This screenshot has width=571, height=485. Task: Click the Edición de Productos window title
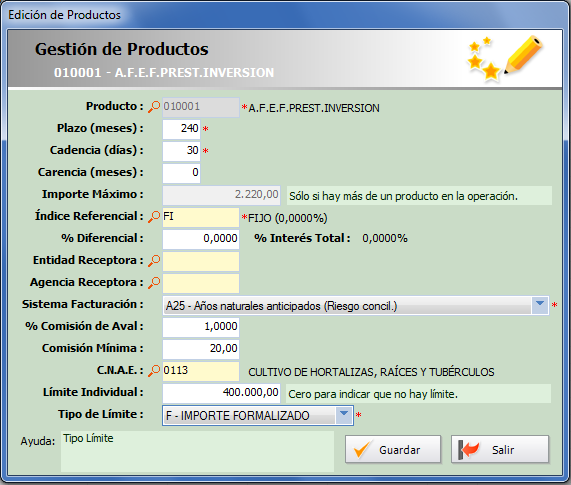(64, 15)
